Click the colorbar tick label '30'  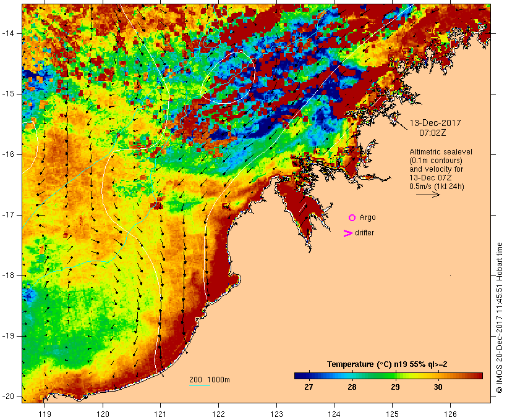click(438, 387)
